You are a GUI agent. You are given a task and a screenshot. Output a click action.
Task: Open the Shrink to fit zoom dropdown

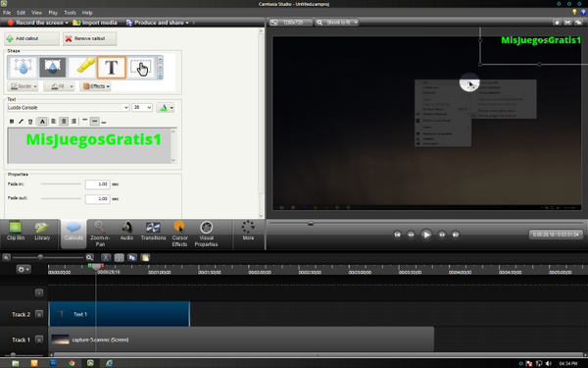coord(337,23)
